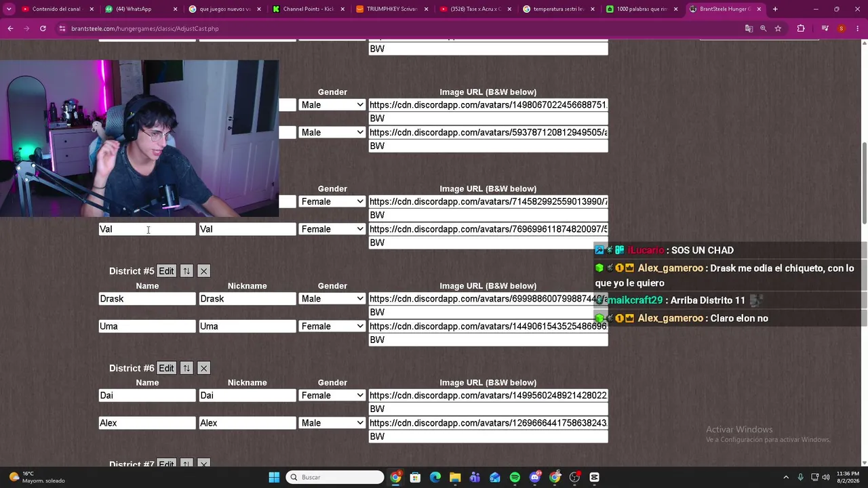This screenshot has height=488, width=868.
Task: Click the Edit button for District #5
Action: (166, 271)
